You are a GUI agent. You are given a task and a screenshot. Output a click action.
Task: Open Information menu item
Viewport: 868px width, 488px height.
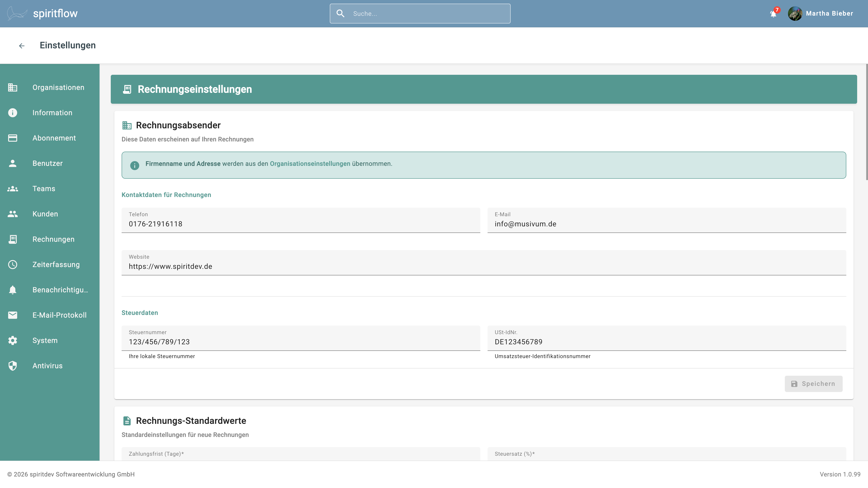[x=50, y=113]
